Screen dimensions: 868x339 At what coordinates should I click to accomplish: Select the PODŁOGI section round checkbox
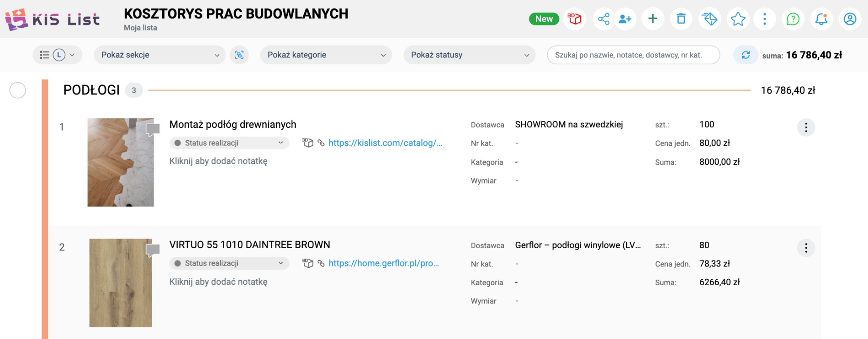18,90
